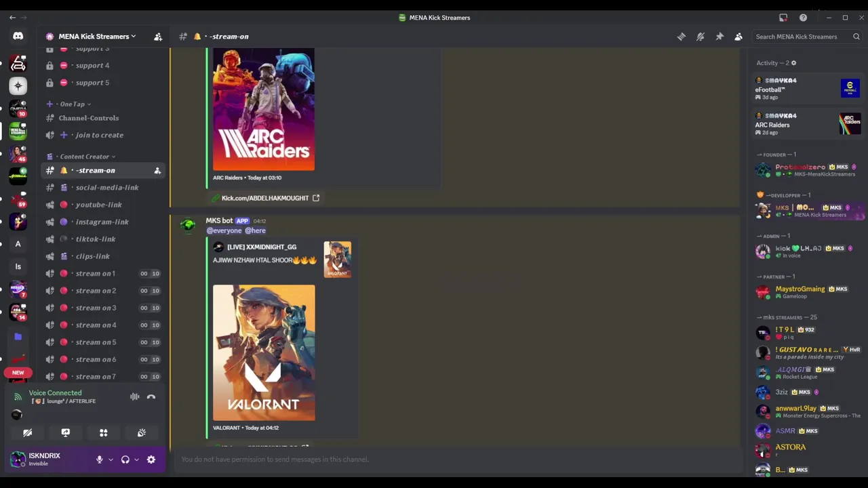
Task: Click the NEW unread indicator pill
Action: (18, 372)
